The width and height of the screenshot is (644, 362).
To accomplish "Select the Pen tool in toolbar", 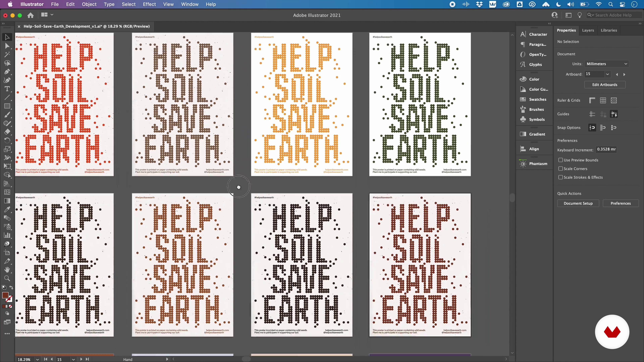I will click(7, 72).
